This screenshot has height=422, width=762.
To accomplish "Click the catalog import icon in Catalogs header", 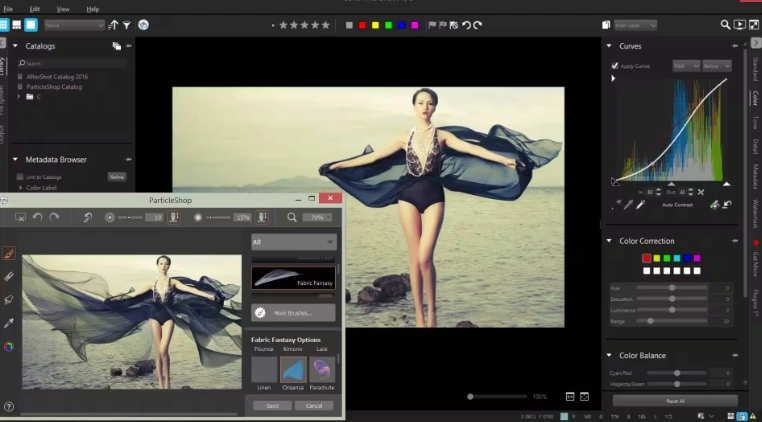I will (x=117, y=46).
